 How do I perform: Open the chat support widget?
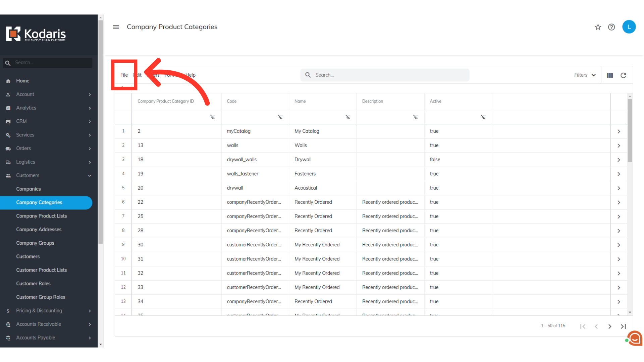point(635,339)
